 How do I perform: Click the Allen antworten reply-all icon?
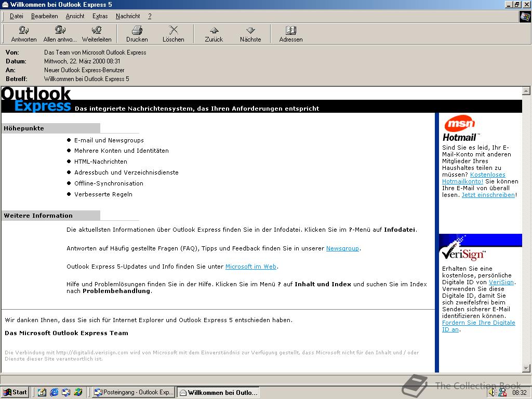coord(60,34)
